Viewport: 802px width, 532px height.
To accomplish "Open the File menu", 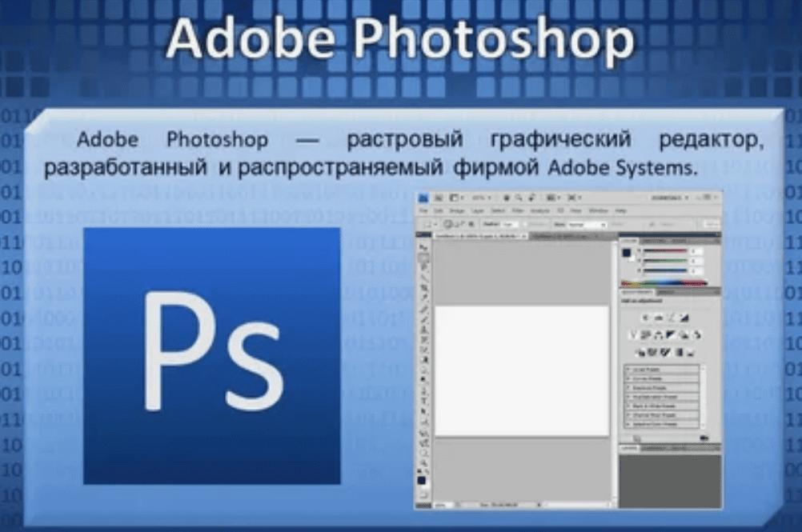I will [x=423, y=210].
